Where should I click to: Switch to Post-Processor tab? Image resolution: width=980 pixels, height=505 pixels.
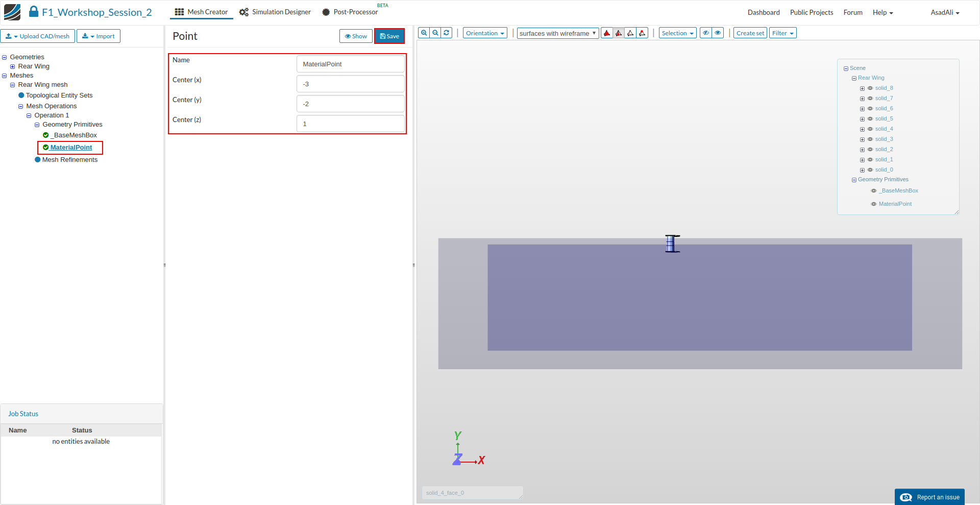click(x=351, y=12)
